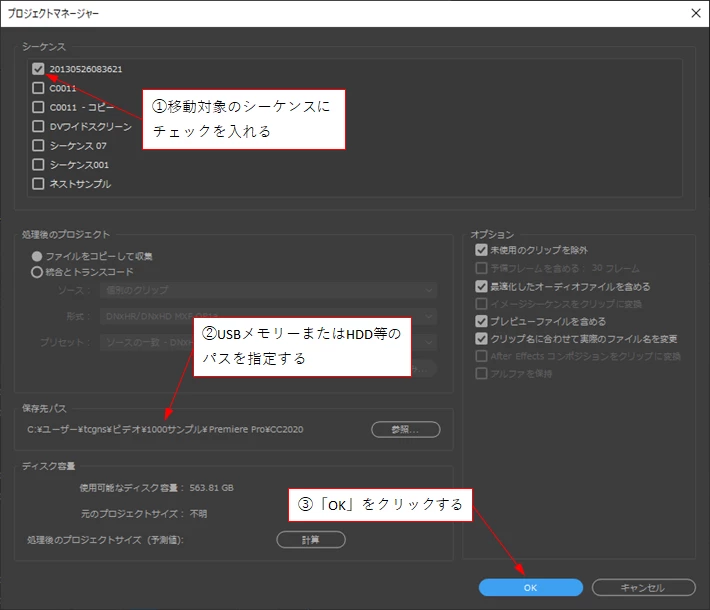Click the 計算 calculate button

pos(311,540)
